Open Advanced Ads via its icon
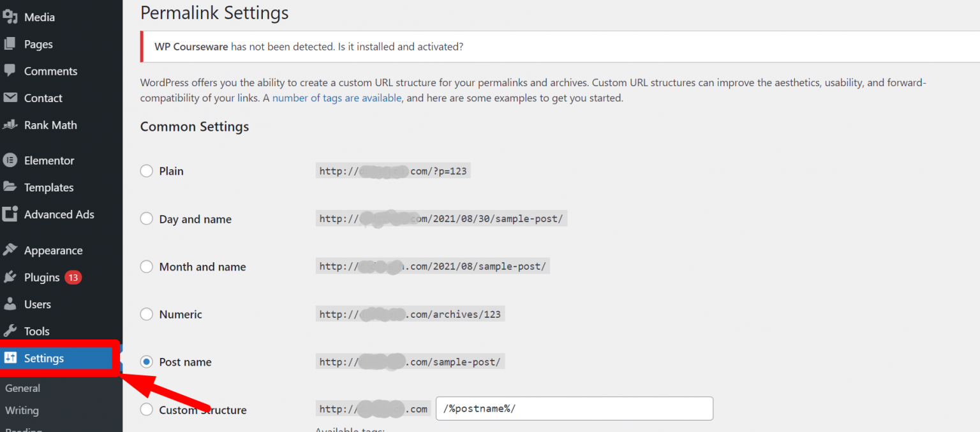 pos(10,214)
